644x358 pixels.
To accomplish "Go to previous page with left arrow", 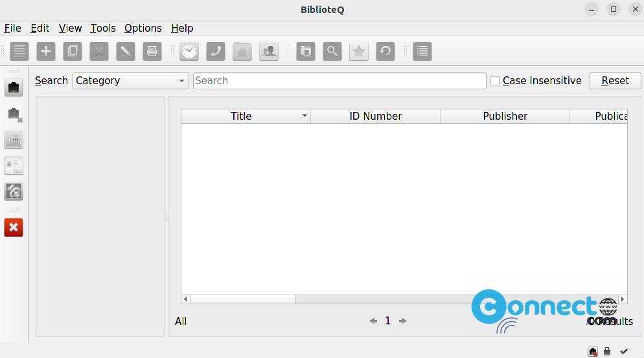I will [x=373, y=320].
